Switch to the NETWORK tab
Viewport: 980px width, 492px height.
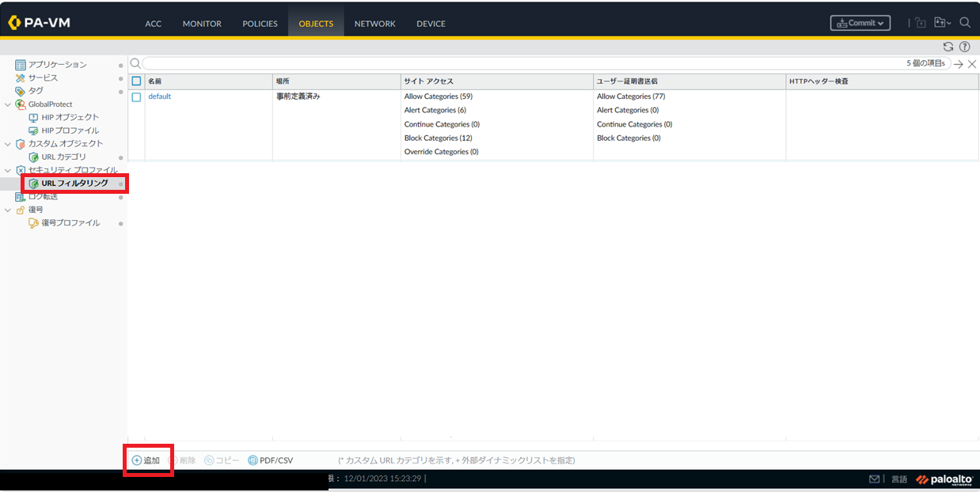(x=374, y=24)
